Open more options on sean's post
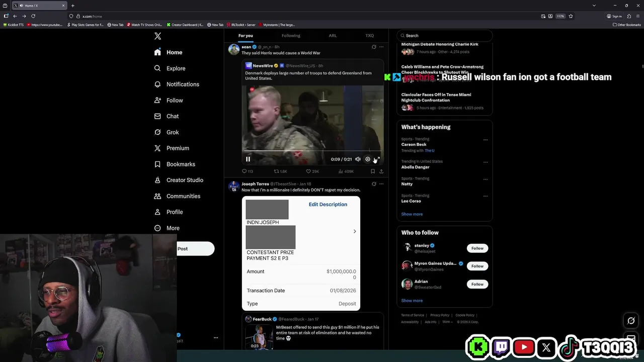Viewport: 644px width, 362px height. [381, 47]
